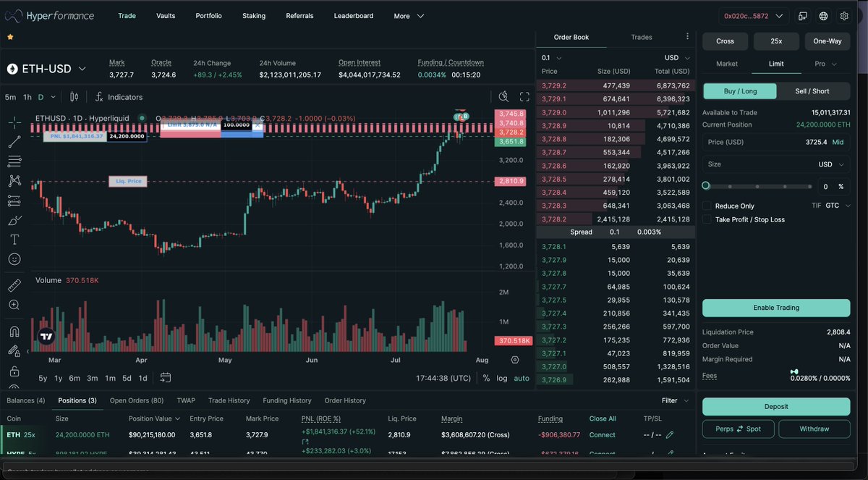Expand the More navigation menu

point(409,16)
